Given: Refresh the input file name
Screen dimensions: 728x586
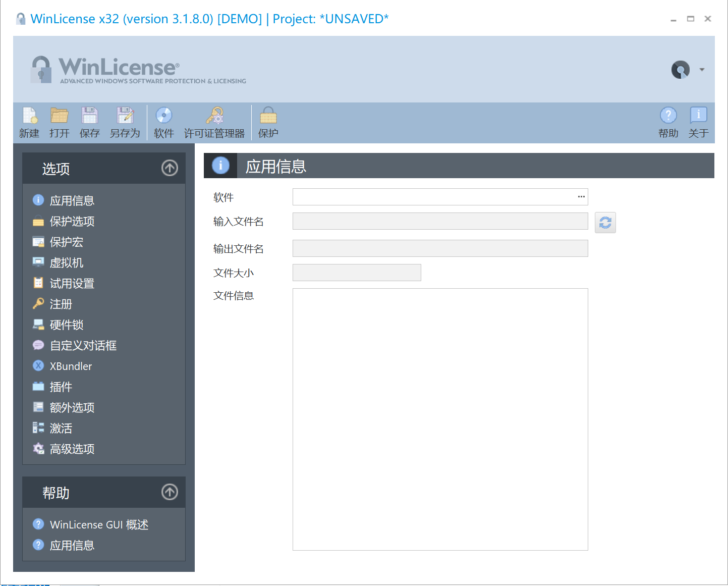Looking at the screenshot, I should (605, 223).
